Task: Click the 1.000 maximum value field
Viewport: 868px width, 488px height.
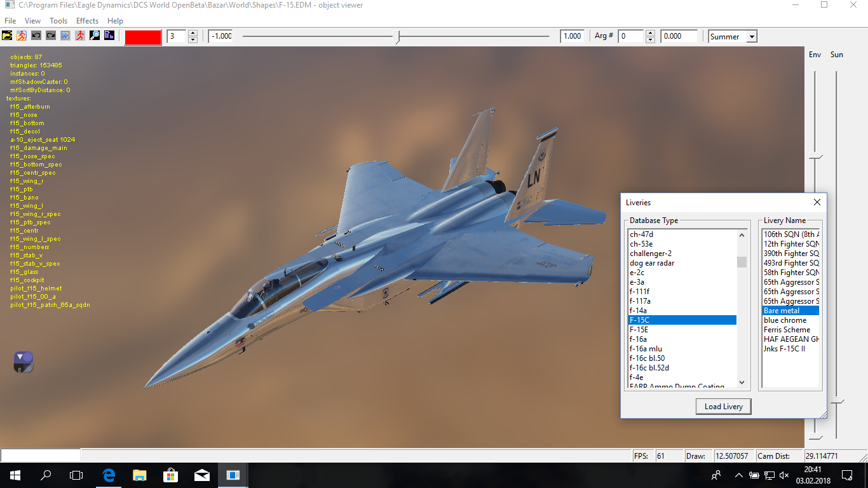Action: point(572,36)
